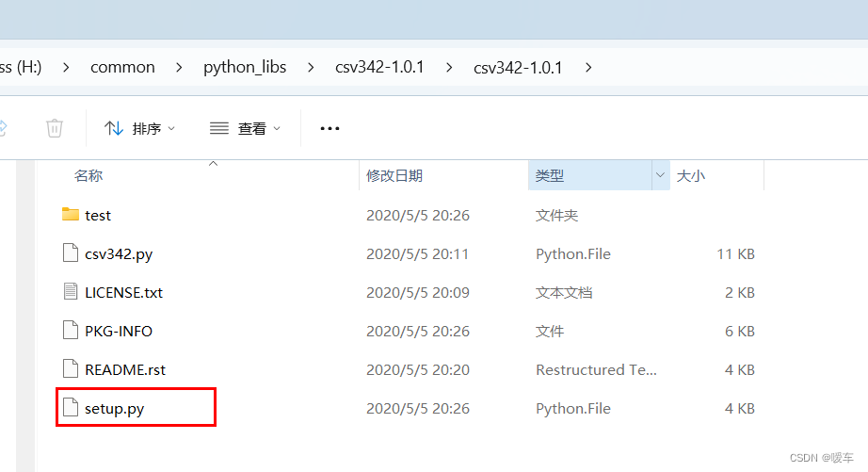Open the type column filter dropdown arrow

point(660,175)
